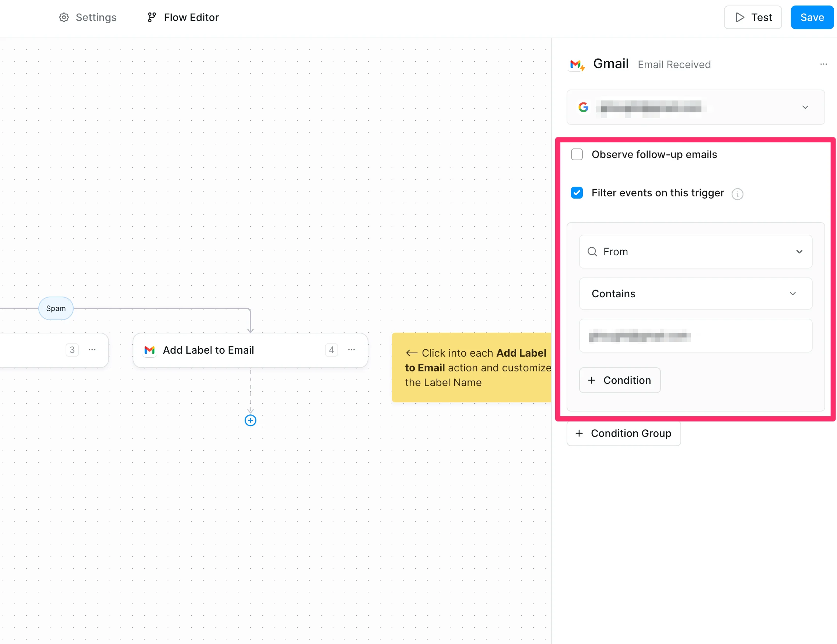Click the blue plus add-step circle
The height and width of the screenshot is (644, 837).
[250, 420]
